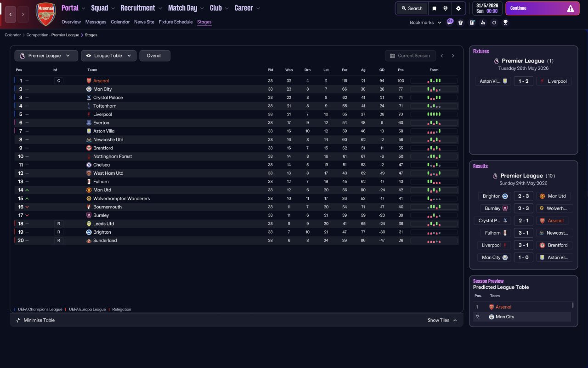Go forward using the right arrow button
Image resolution: width=588 pixels, height=368 pixels.
23,15
